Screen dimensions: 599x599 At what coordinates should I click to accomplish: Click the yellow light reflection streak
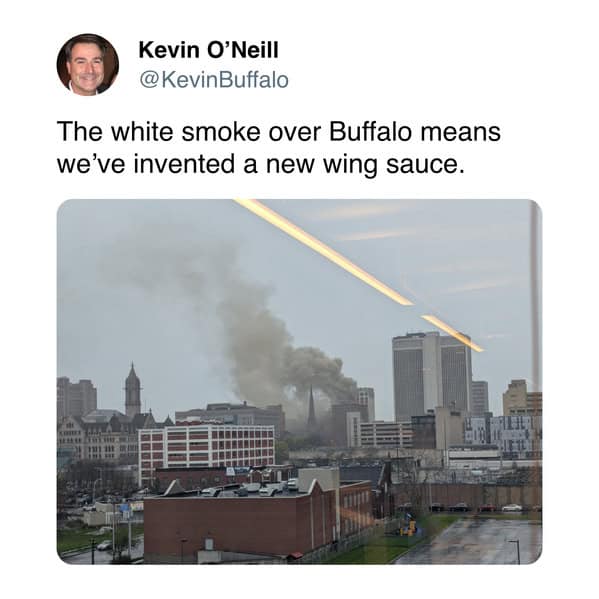tap(359, 273)
